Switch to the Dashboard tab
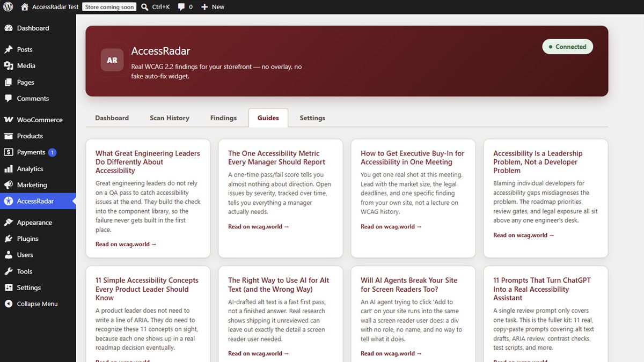Image resolution: width=644 pixels, height=362 pixels. (112, 118)
